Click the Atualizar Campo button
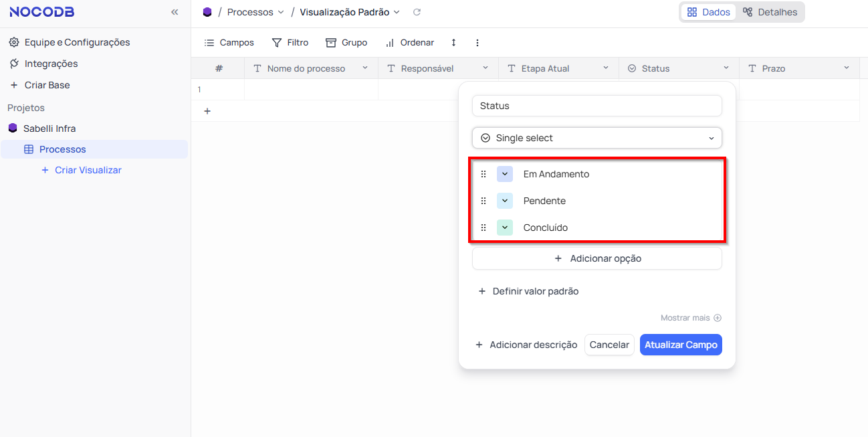The height and width of the screenshot is (437, 868). (x=681, y=345)
